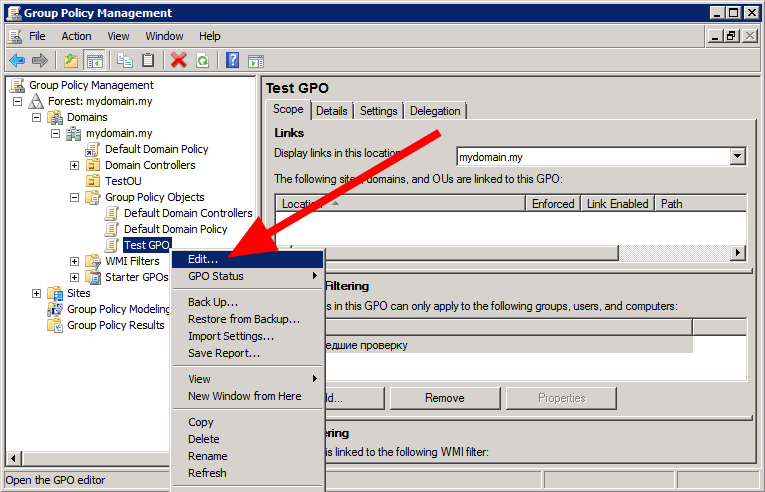Image resolution: width=765 pixels, height=492 pixels.
Task: Click the Paste clipboard toolbar icon
Action: coord(148,60)
